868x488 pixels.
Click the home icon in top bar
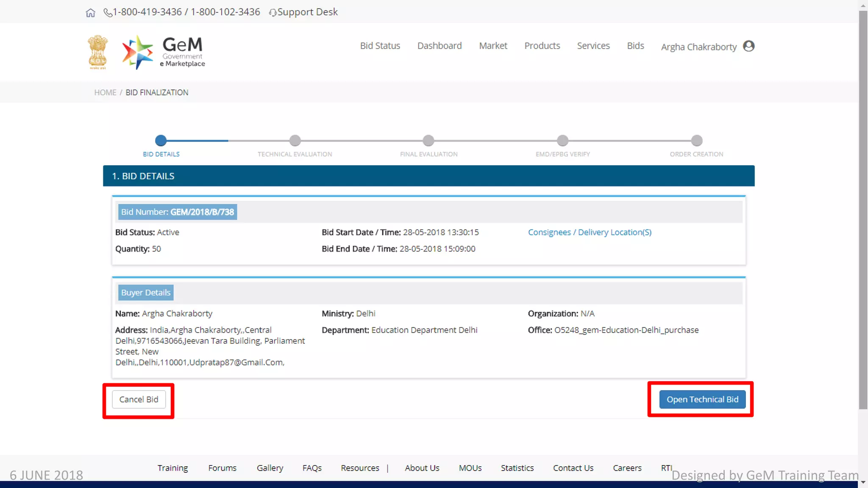(x=90, y=13)
